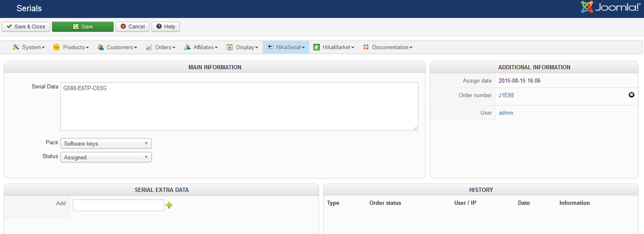644x234 pixels.
Task: Click the System menu wrench icon
Action: point(16,48)
